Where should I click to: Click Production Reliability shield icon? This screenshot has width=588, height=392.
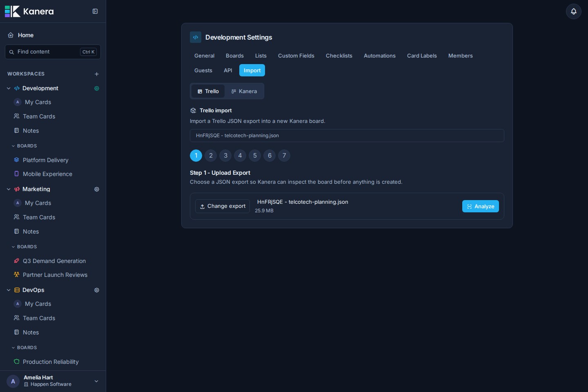tap(17, 362)
